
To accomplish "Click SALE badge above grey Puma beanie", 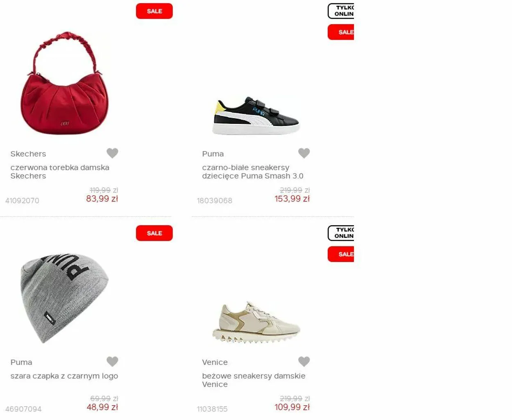I will tap(154, 233).
